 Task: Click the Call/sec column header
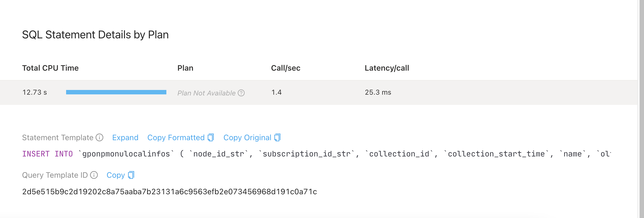tap(286, 68)
